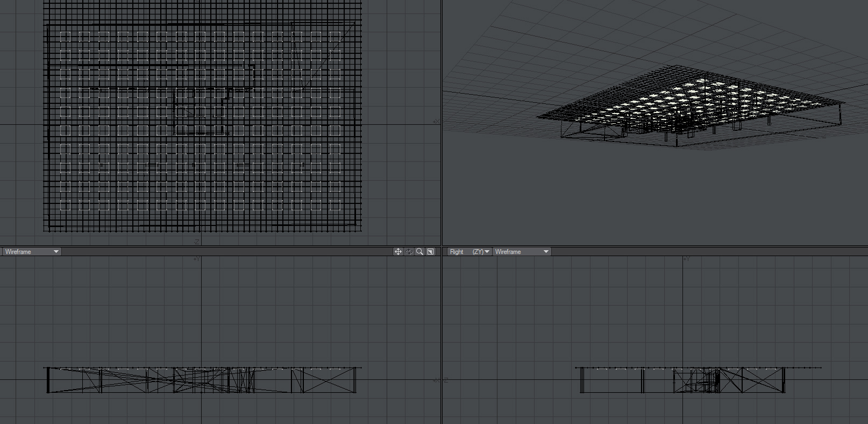868x424 pixels.
Task: Activate the zoom magnifier icon
Action: [x=419, y=252]
